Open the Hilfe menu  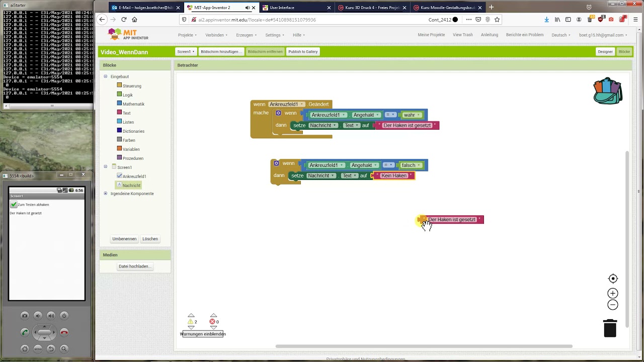(299, 35)
